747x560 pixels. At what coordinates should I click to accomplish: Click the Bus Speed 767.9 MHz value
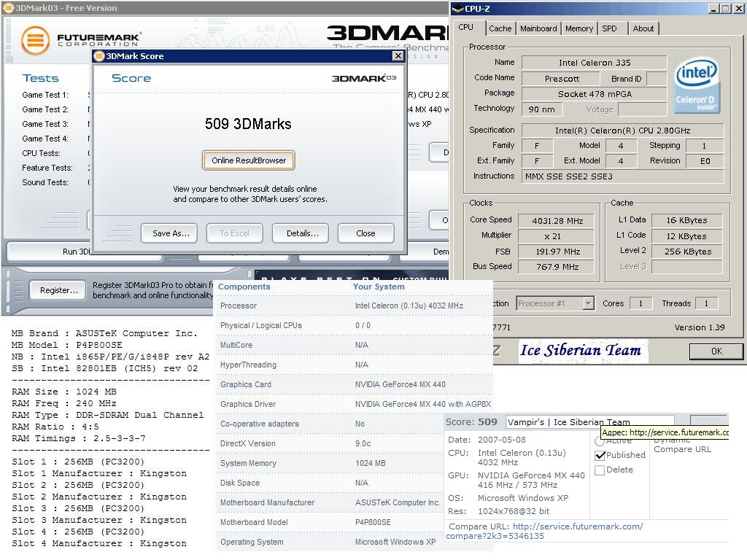pos(557,267)
